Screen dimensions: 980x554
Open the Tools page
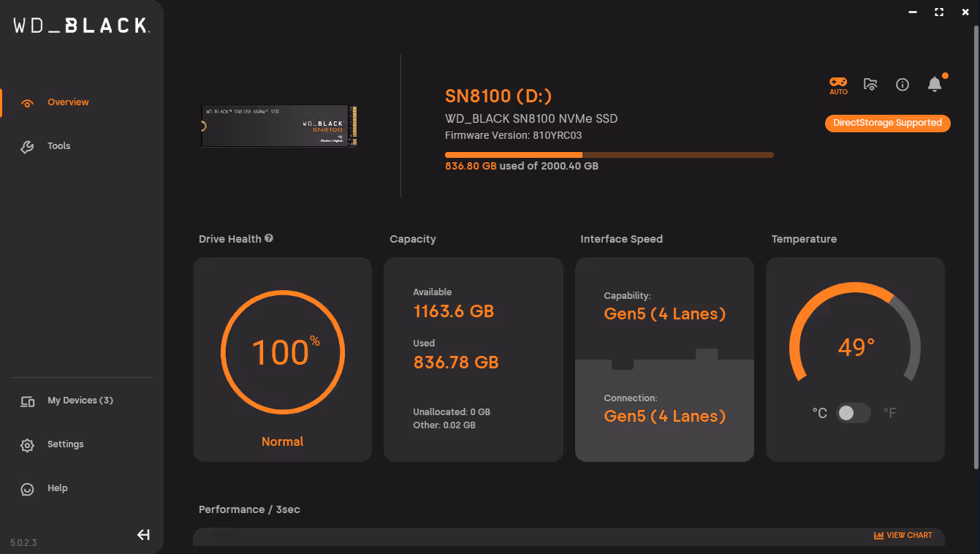58,146
